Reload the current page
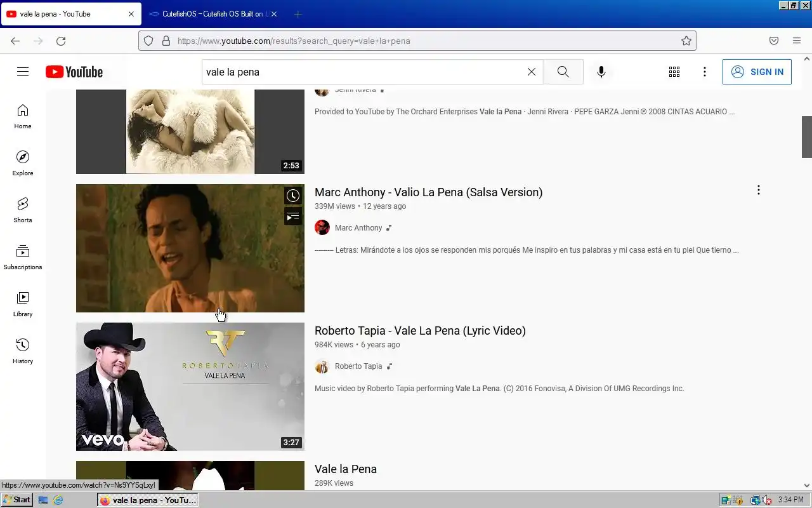The image size is (812, 508). (61, 41)
